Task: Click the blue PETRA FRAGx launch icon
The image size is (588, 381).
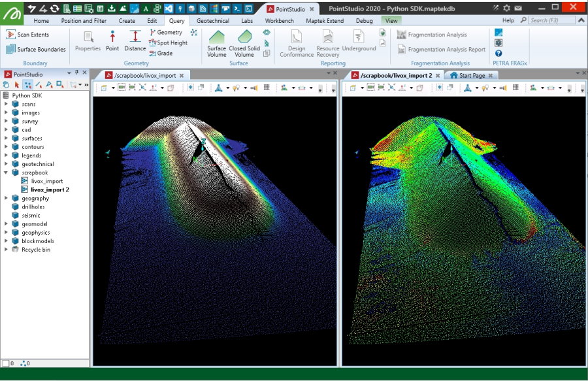Action: pos(498,32)
